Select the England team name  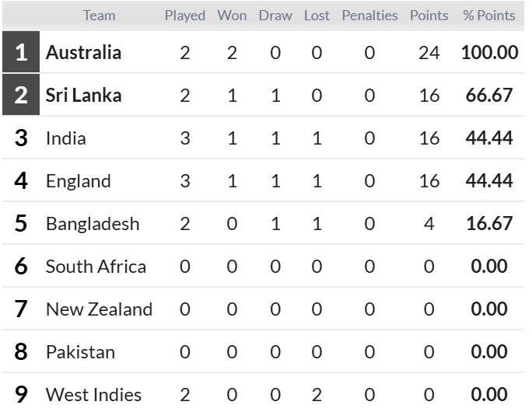(x=79, y=181)
